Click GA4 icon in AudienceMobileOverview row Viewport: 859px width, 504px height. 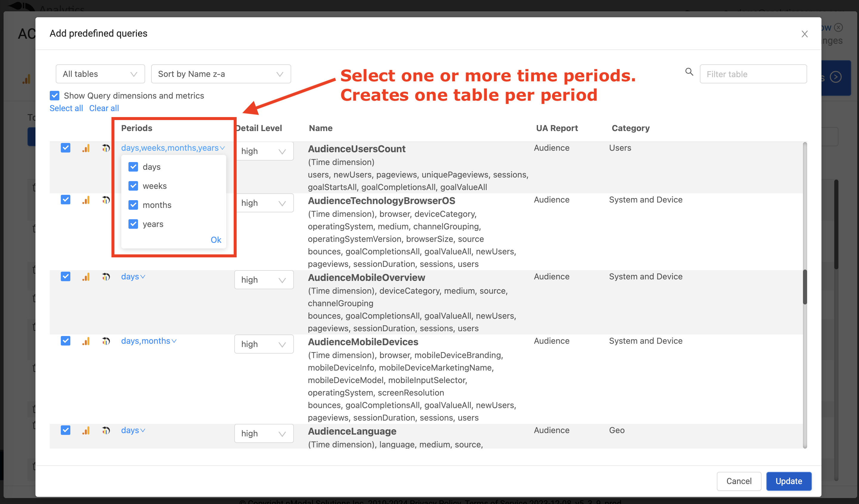tap(106, 276)
